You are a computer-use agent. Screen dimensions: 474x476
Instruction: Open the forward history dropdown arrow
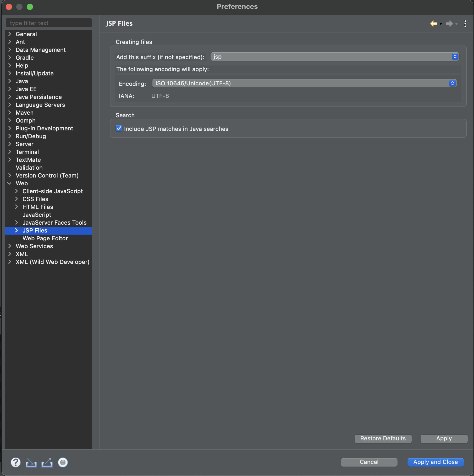[x=456, y=24]
